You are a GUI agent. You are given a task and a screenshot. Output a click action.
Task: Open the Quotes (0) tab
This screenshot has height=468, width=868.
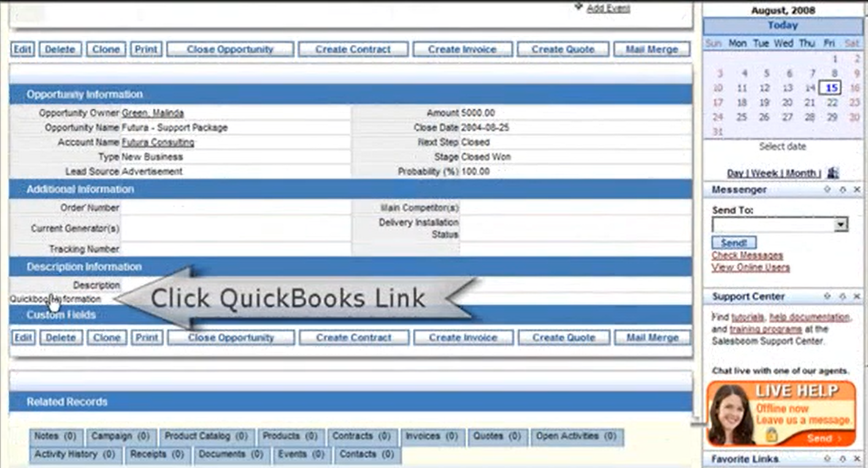click(497, 437)
